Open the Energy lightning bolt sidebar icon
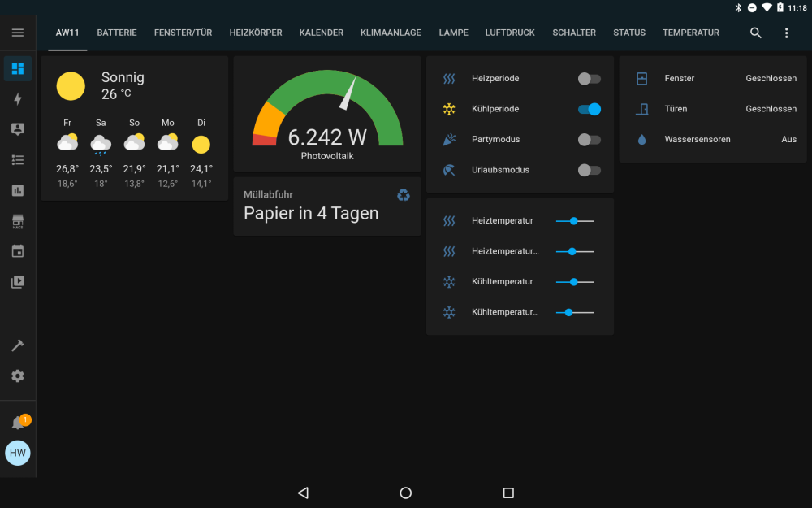Image resolution: width=812 pixels, height=508 pixels. [x=18, y=99]
